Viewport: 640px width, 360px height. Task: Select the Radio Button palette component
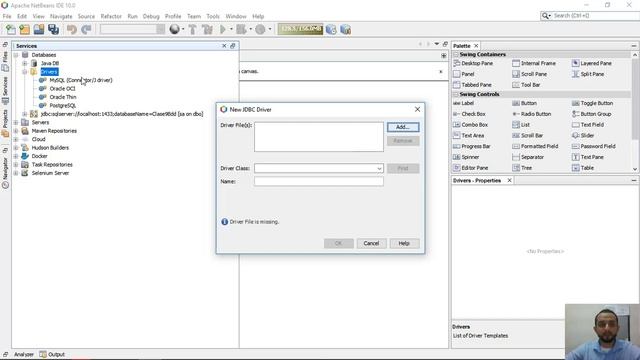(x=531, y=114)
